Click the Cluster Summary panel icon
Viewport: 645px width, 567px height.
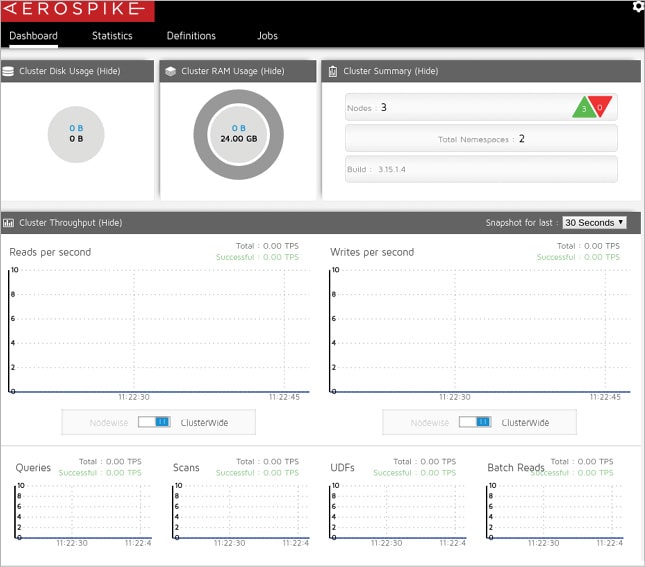[332, 72]
